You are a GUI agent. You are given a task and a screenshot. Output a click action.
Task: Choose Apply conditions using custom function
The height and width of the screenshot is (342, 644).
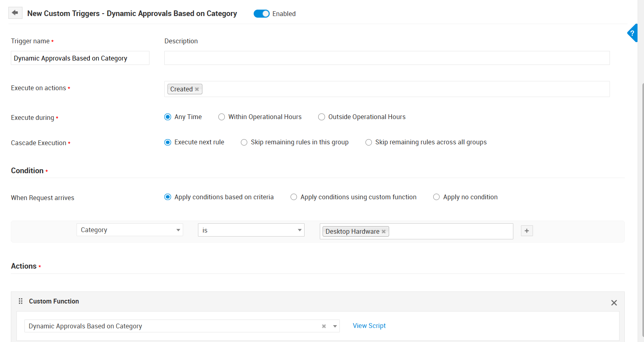click(294, 197)
